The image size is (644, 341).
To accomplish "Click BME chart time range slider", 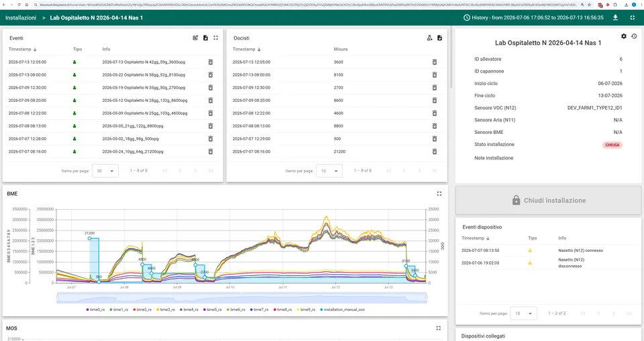I will (x=242, y=298).
